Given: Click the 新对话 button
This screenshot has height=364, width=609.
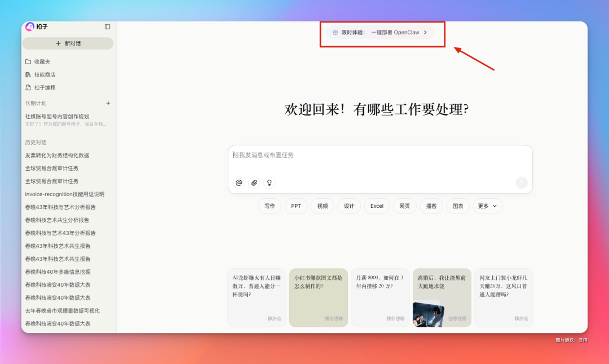Looking at the screenshot, I should tap(68, 43).
